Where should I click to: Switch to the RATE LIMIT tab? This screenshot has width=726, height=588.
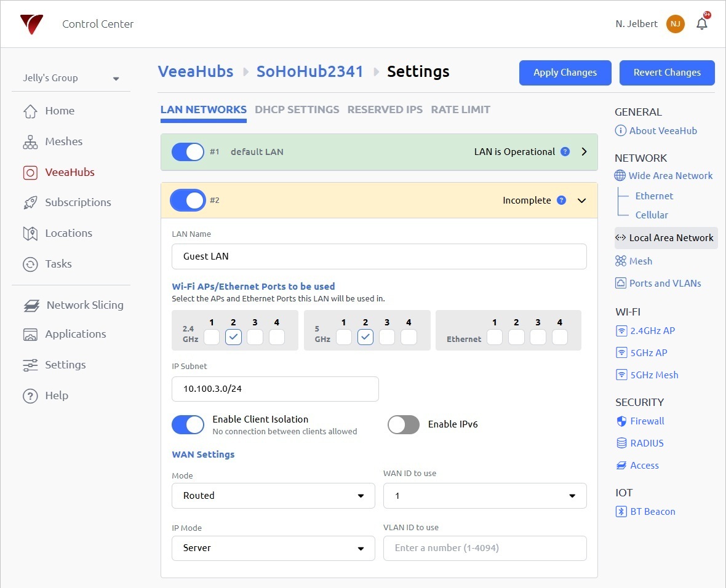coord(460,109)
